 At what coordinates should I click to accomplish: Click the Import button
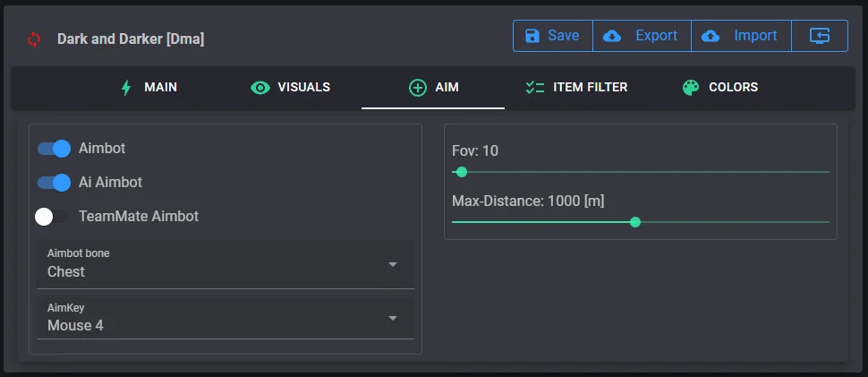click(x=741, y=36)
